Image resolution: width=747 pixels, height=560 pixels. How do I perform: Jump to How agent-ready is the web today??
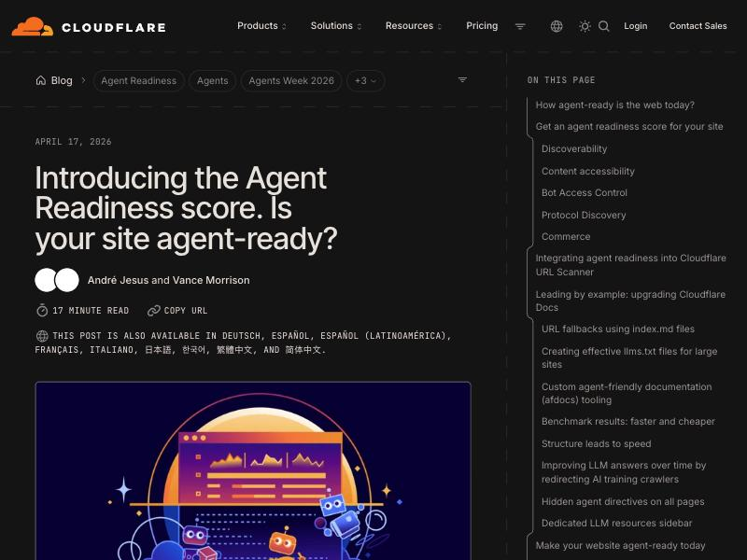[x=614, y=105]
